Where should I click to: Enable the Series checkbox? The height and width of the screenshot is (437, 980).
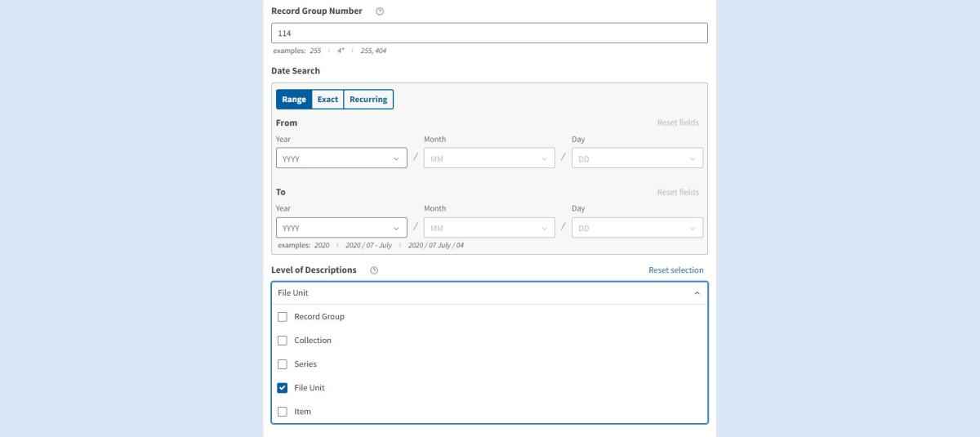tap(283, 364)
